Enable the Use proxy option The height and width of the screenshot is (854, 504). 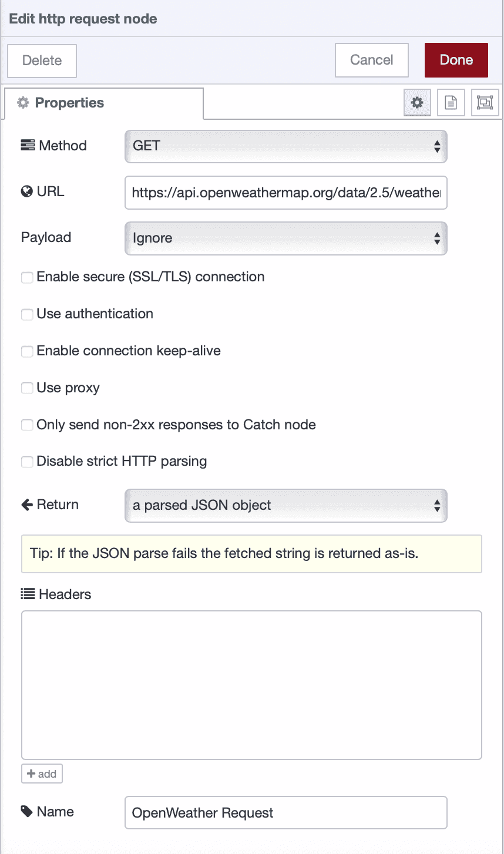(x=27, y=388)
